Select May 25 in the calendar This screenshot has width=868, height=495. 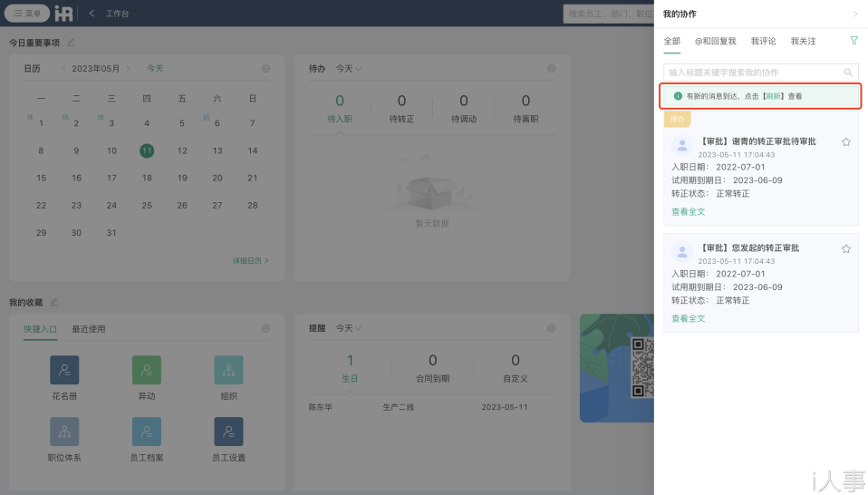(147, 206)
